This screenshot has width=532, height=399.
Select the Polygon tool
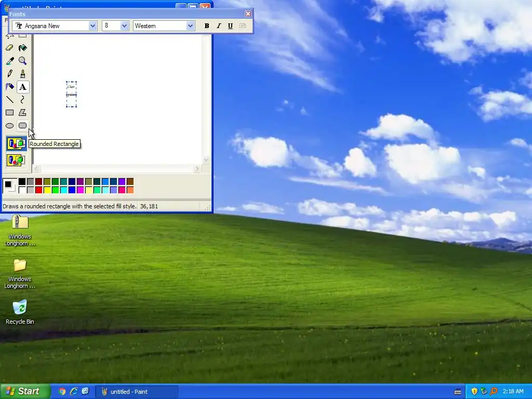(22, 113)
